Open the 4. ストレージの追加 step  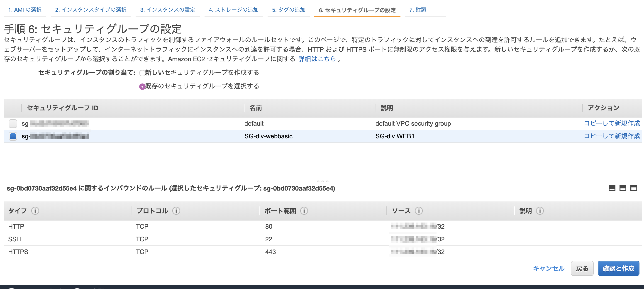click(x=234, y=10)
